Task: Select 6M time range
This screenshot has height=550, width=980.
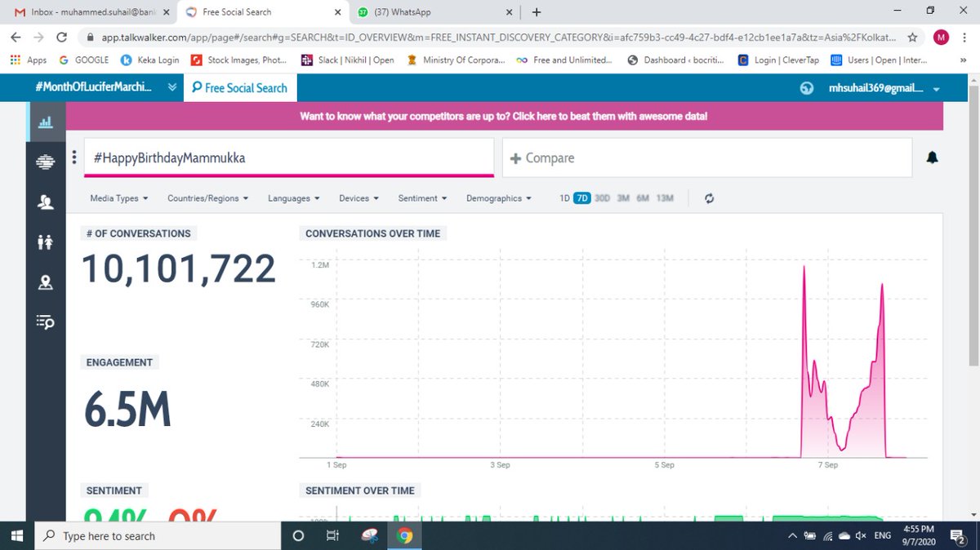Action: 643,198
